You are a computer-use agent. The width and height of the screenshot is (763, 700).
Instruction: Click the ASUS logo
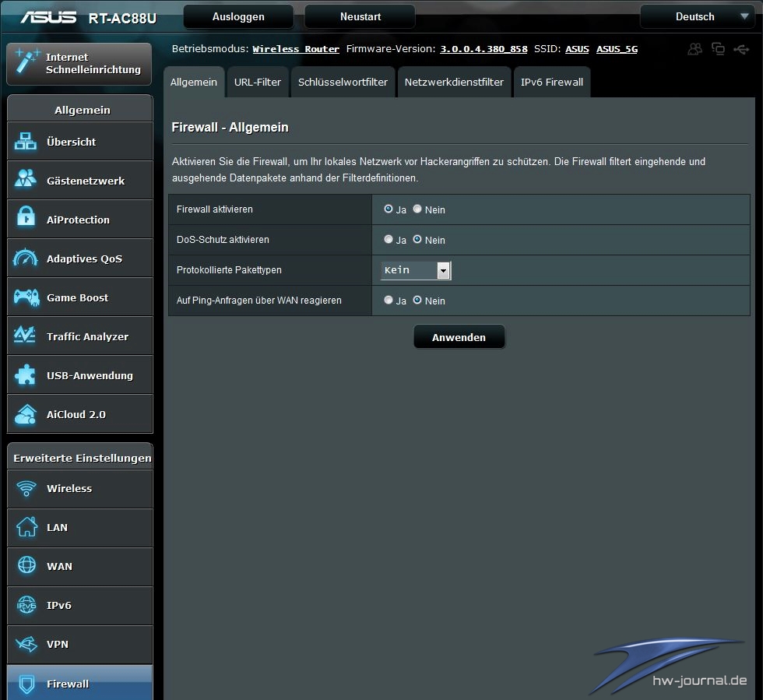click(x=48, y=18)
